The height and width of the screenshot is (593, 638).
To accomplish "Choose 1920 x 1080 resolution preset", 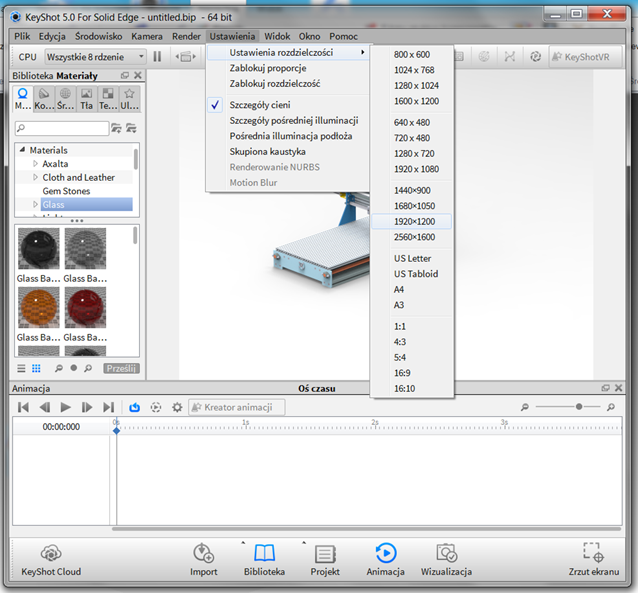I will [411, 169].
